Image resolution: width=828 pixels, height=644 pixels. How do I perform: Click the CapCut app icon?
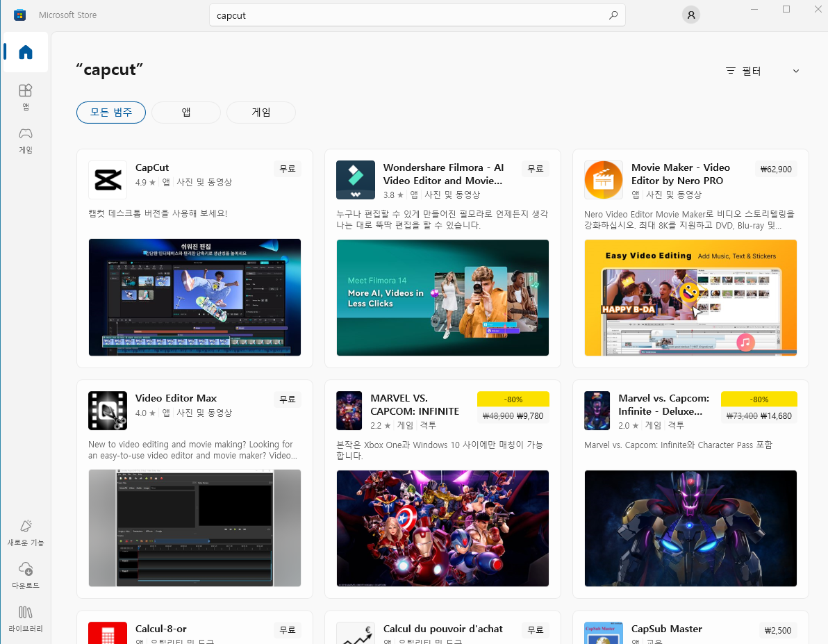pos(108,180)
